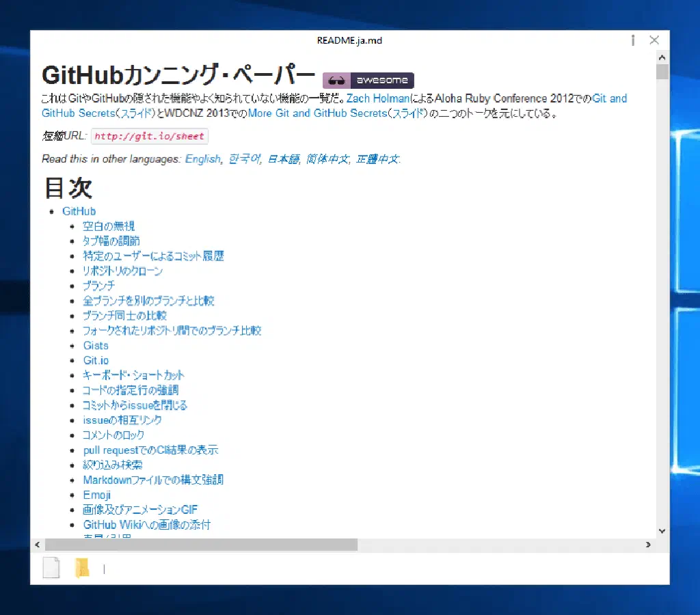Click the horizontal scrollbar left arrow
Image resolution: width=700 pixels, height=615 pixels.
click(x=38, y=545)
